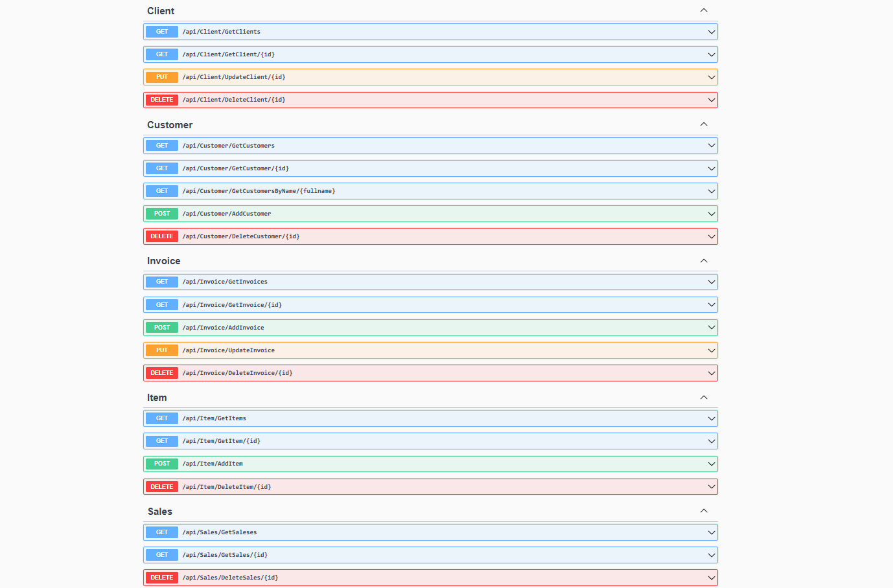Image resolution: width=893 pixels, height=588 pixels.
Task: Expand the GetClients endpoint arrow
Action: point(711,32)
